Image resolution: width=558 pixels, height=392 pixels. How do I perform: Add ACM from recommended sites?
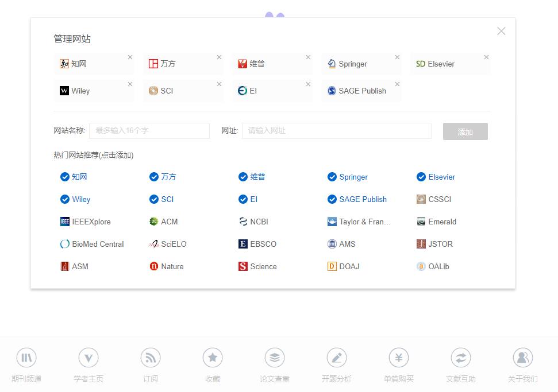tap(163, 222)
